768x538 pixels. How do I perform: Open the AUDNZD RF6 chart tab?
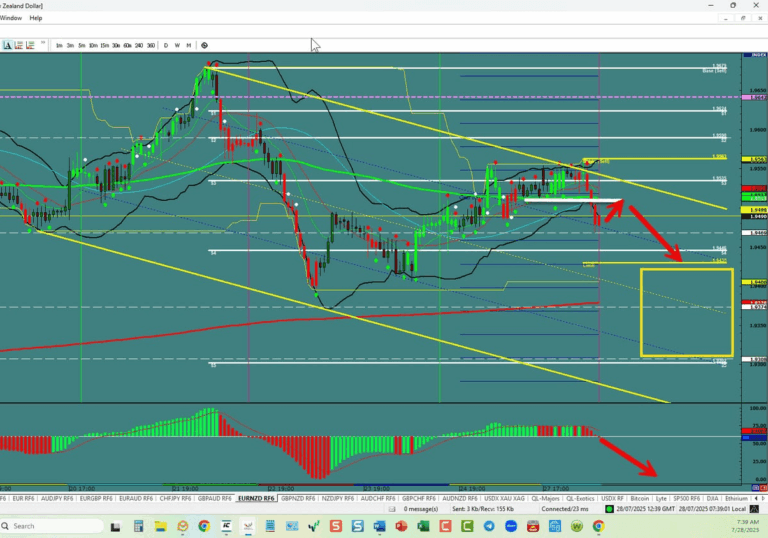459,498
